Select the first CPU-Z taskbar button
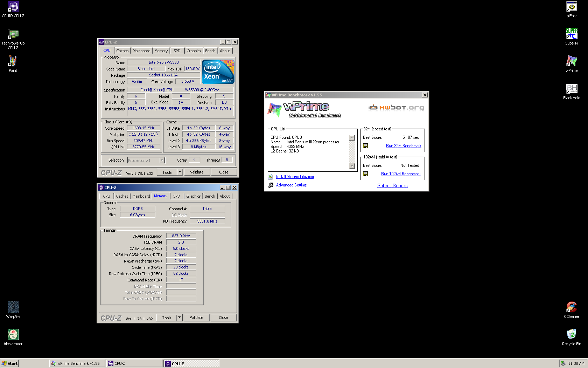 [134, 363]
